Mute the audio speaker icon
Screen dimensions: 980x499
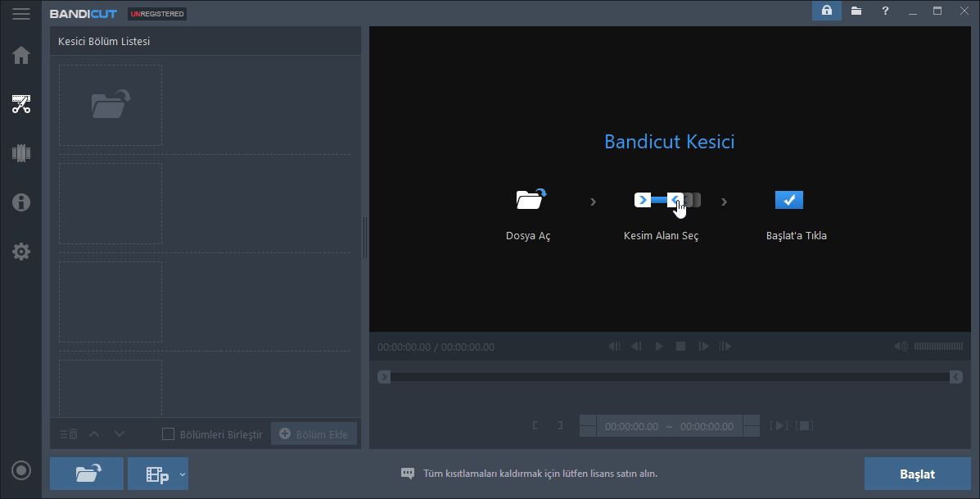[x=901, y=347]
